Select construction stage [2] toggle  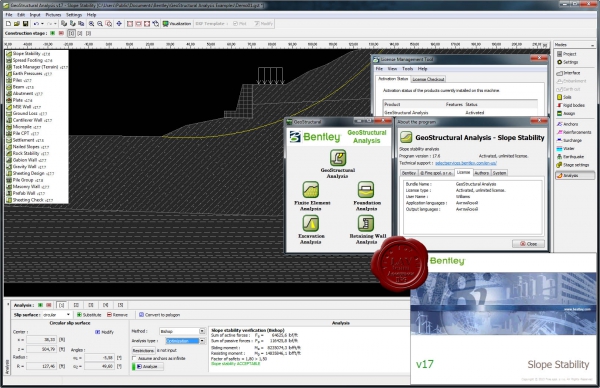80,33
